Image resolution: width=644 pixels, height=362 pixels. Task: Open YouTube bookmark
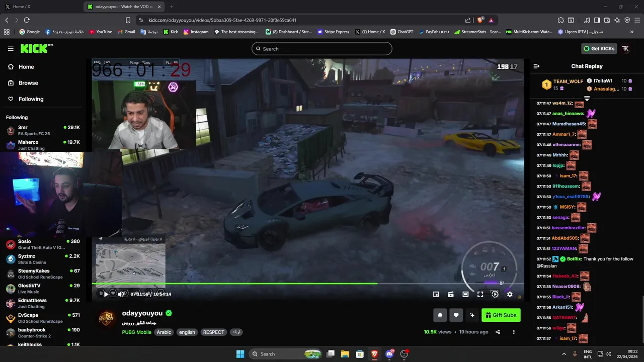(x=101, y=32)
